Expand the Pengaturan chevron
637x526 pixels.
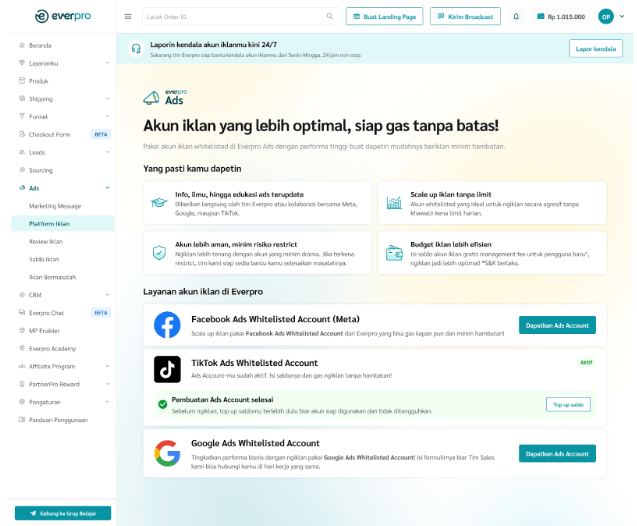pyautogui.click(x=107, y=402)
